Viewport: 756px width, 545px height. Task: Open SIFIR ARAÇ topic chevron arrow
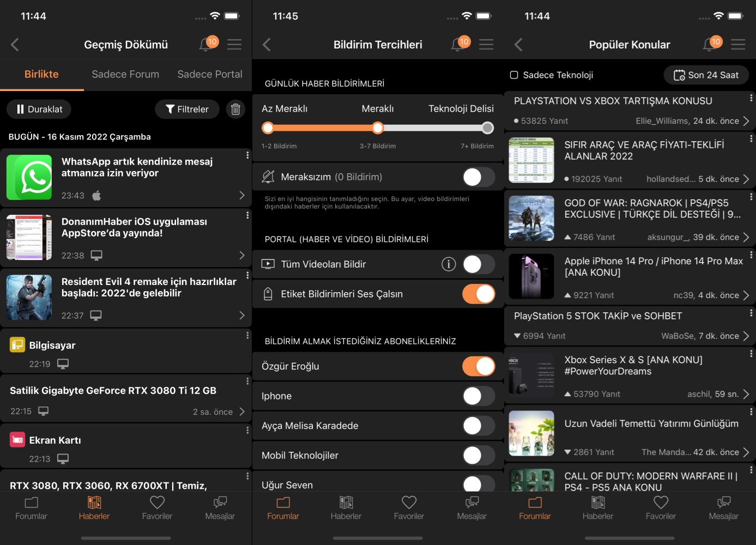[x=746, y=179]
